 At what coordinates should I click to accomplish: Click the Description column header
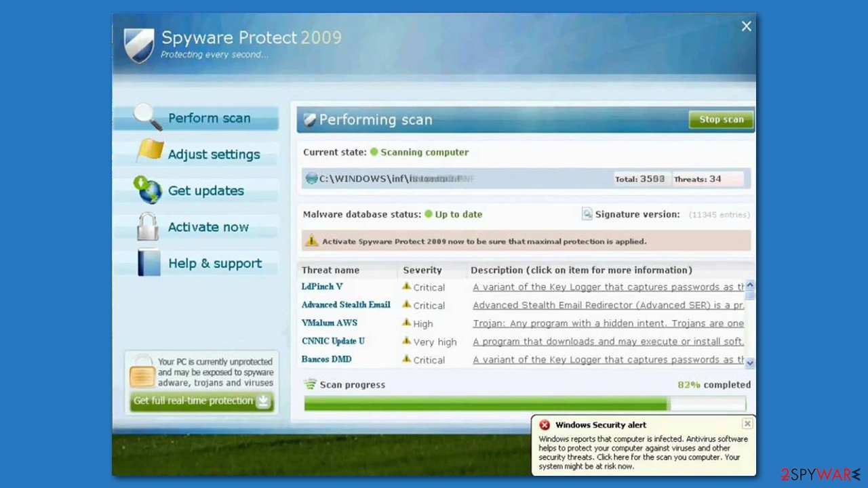tap(581, 270)
